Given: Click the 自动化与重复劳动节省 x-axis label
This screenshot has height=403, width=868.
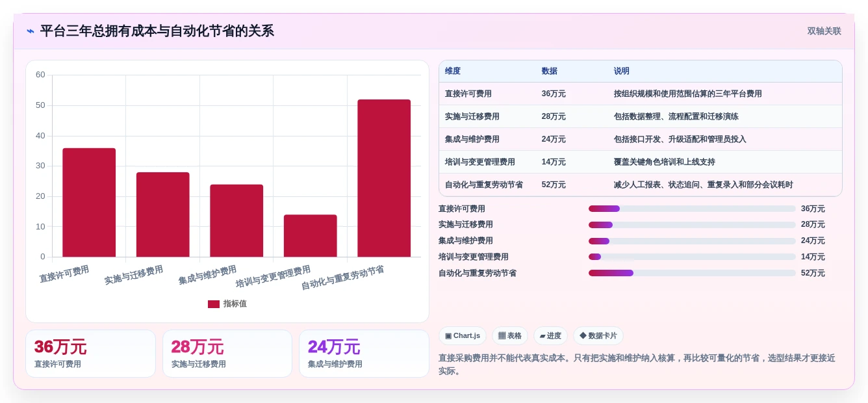Looking at the screenshot, I should (342, 278).
